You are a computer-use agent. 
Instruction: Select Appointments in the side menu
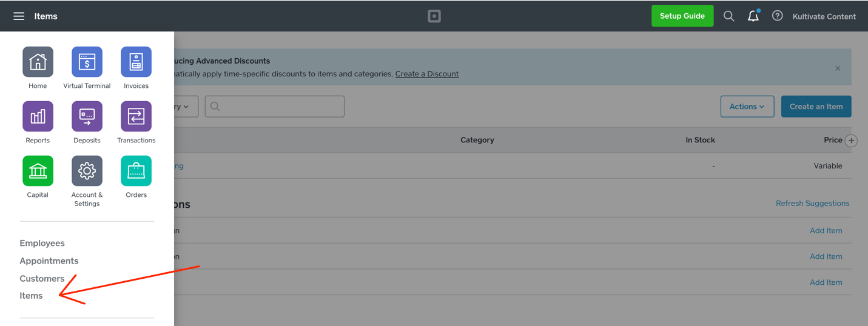click(49, 261)
